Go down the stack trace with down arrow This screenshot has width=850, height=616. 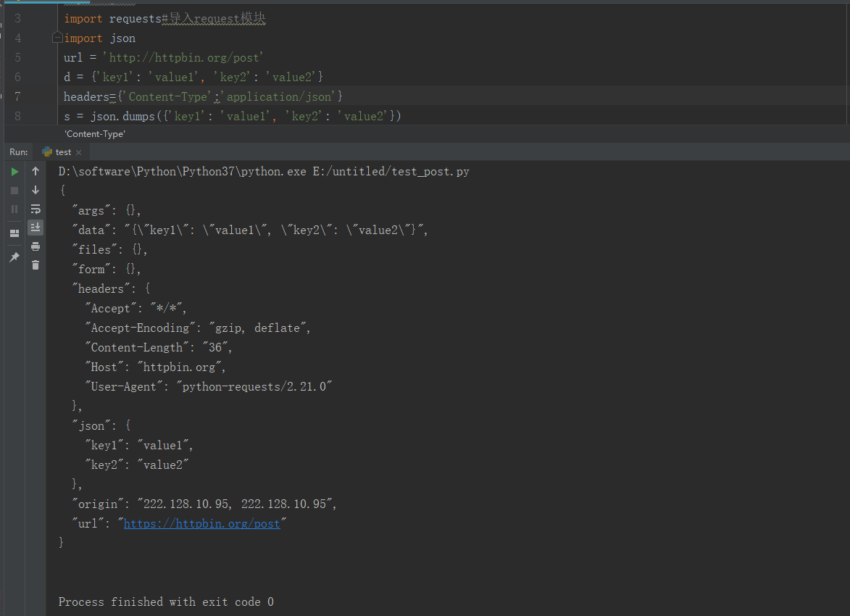36,190
